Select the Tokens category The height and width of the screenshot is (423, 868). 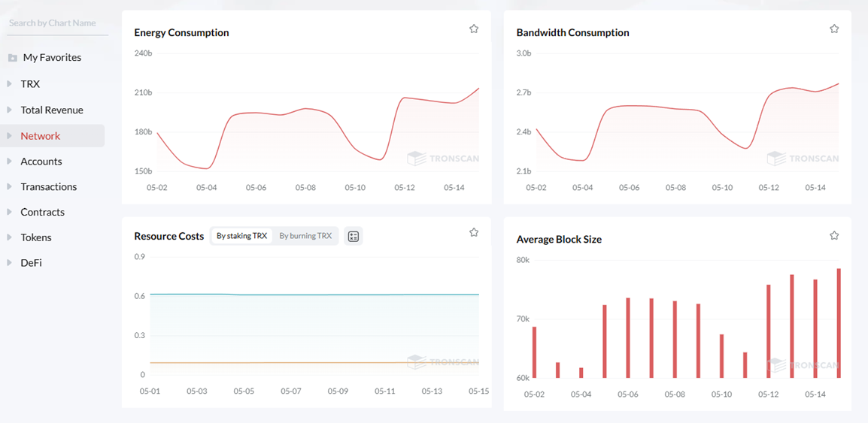36,237
